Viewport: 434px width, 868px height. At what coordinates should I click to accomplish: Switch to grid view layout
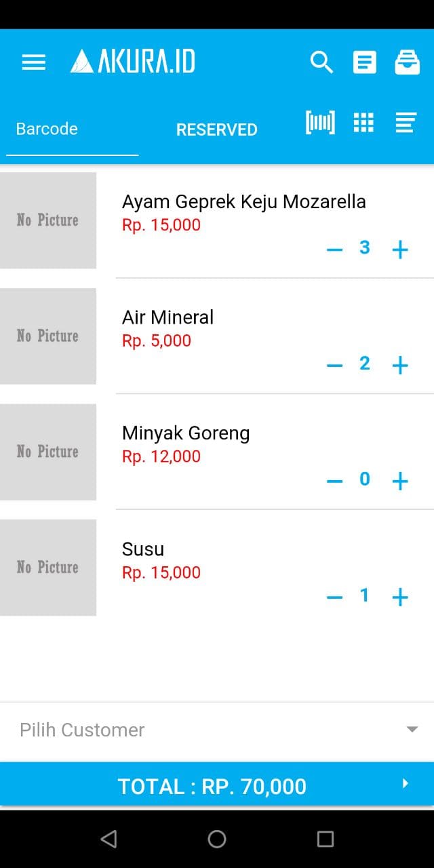363,123
